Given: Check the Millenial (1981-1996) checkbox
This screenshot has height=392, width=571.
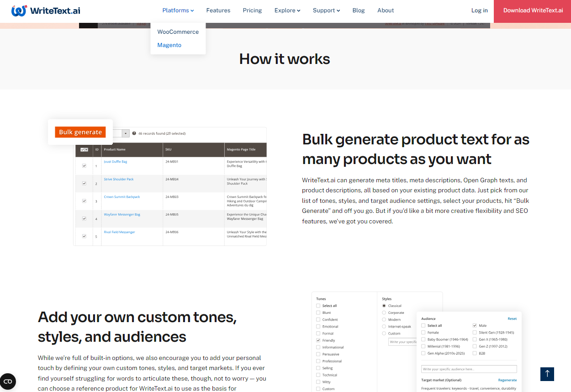Looking at the screenshot, I should click(x=423, y=346).
